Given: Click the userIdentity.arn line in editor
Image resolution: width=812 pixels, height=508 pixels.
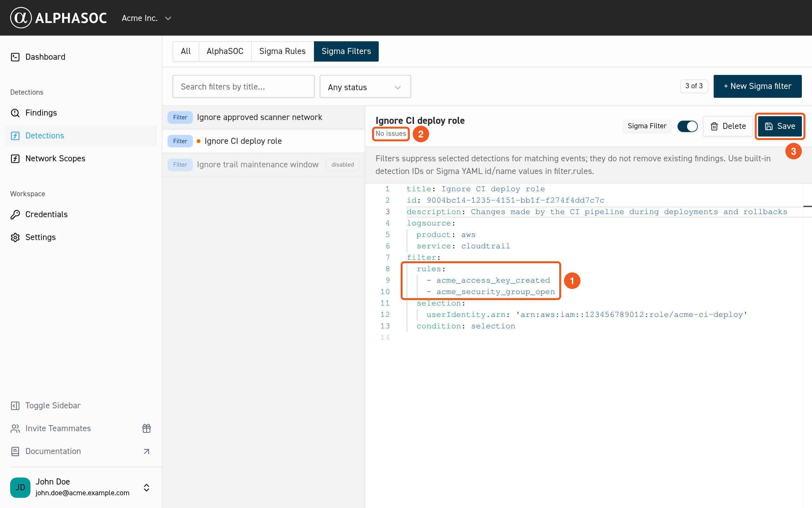Looking at the screenshot, I should tap(587, 314).
